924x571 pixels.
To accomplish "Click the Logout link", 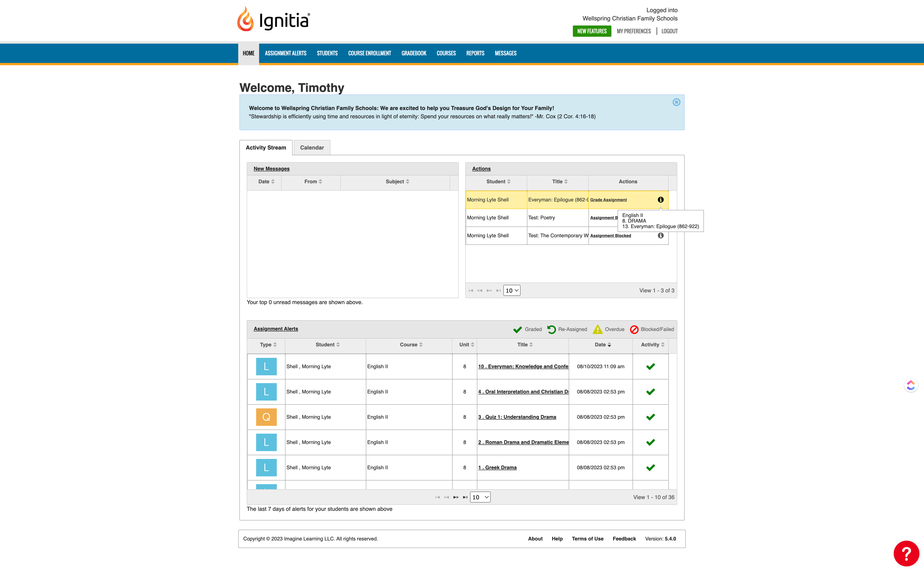I will (669, 31).
